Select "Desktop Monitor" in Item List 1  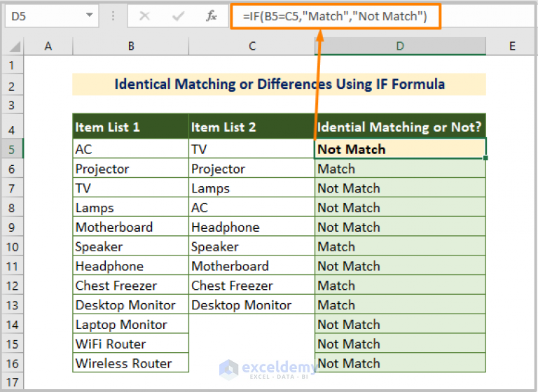coord(131,305)
